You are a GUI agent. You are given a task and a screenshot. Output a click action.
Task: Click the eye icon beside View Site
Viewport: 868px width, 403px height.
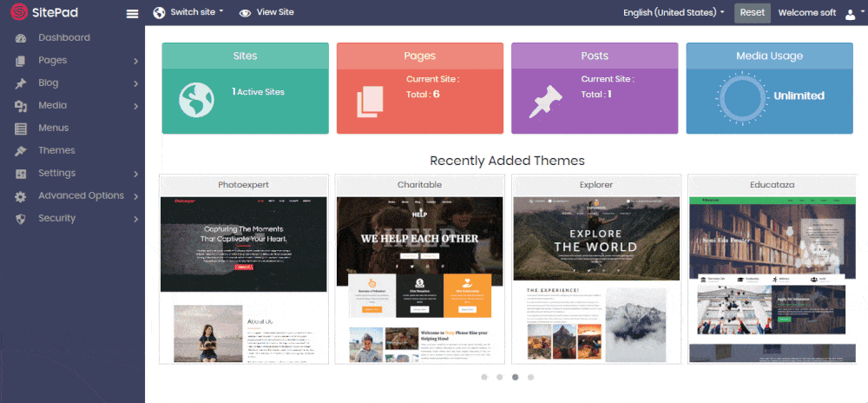[246, 13]
